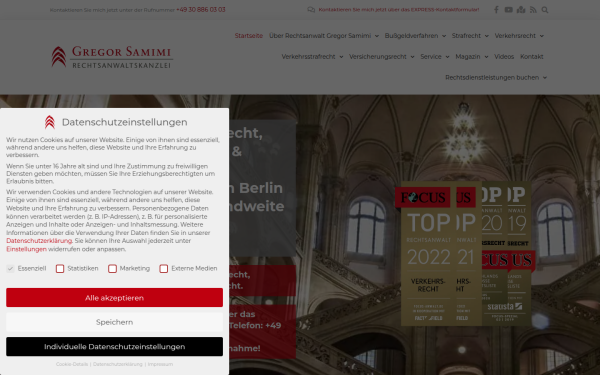Open the Impressum footer link
The width and height of the screenshot is (600, 375).
[160, 364]
